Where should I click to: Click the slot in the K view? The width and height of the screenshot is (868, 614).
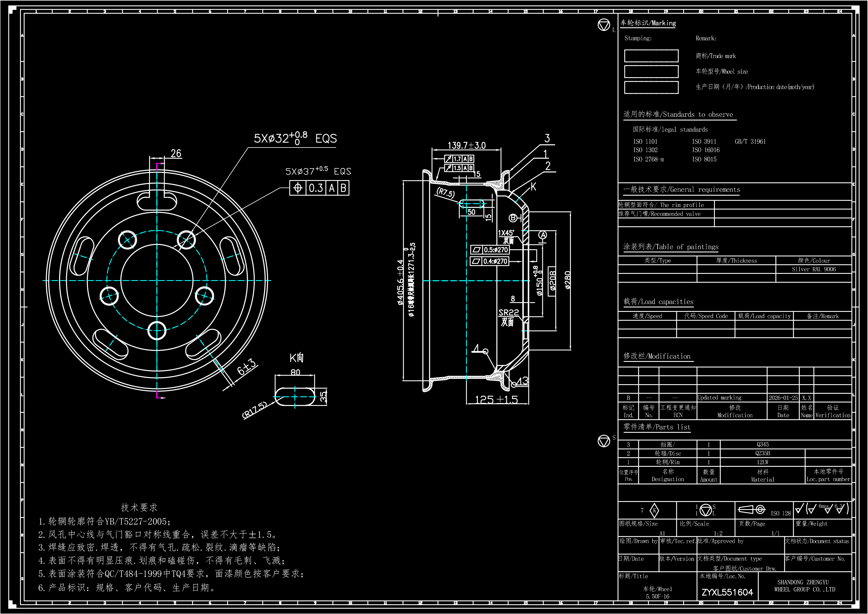295,397
